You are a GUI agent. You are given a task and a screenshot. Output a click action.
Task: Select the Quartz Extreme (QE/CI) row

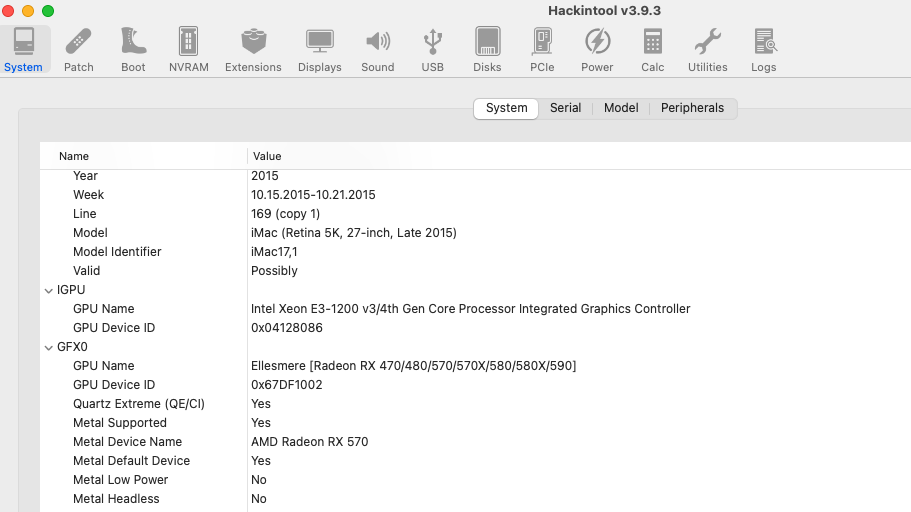pos(475,404)
